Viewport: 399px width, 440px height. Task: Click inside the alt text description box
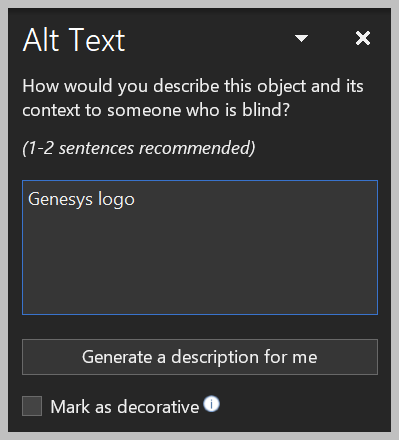[x=200, y=247]
